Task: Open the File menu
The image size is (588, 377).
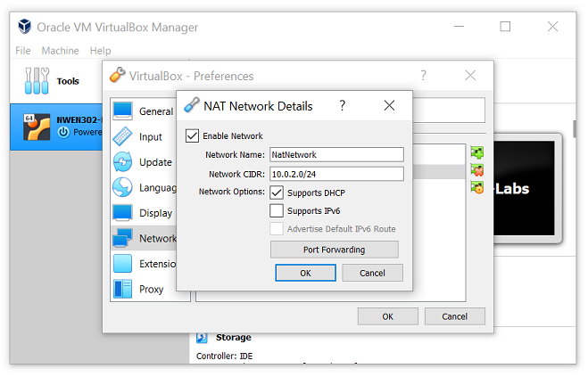Action: 23,51
